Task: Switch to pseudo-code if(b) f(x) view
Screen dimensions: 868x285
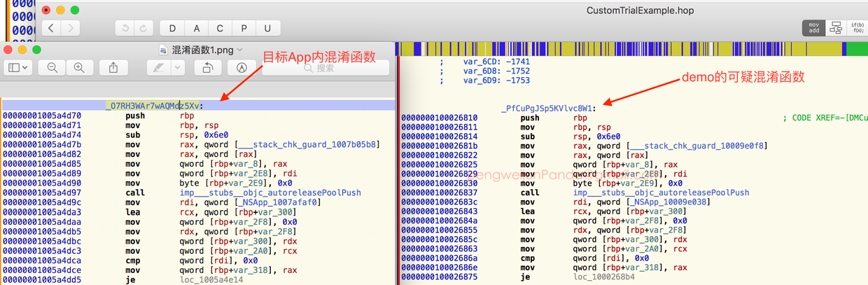Action: 857,28
